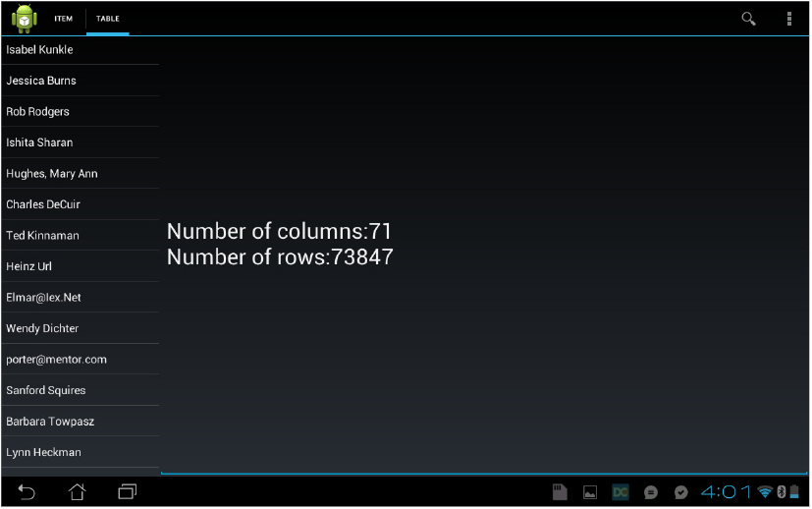
Task: Select Isabel Kunkle in the list
Action: 81,50
